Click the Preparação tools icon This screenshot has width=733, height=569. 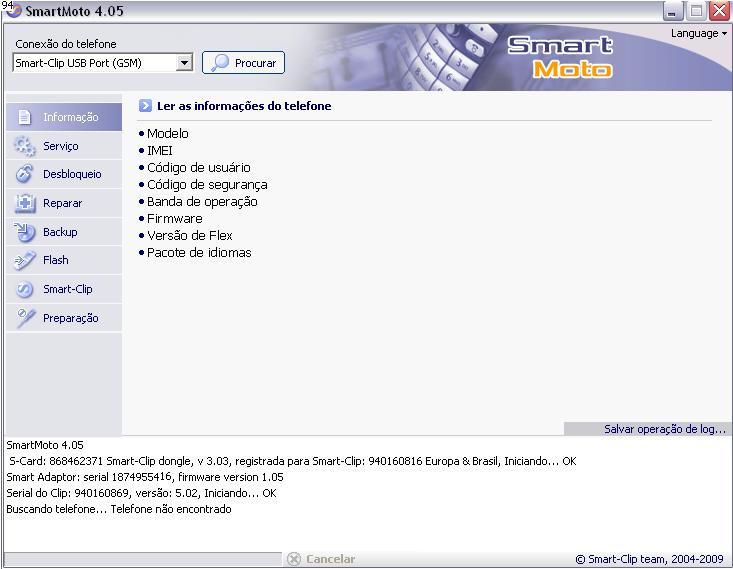(25, 318)
